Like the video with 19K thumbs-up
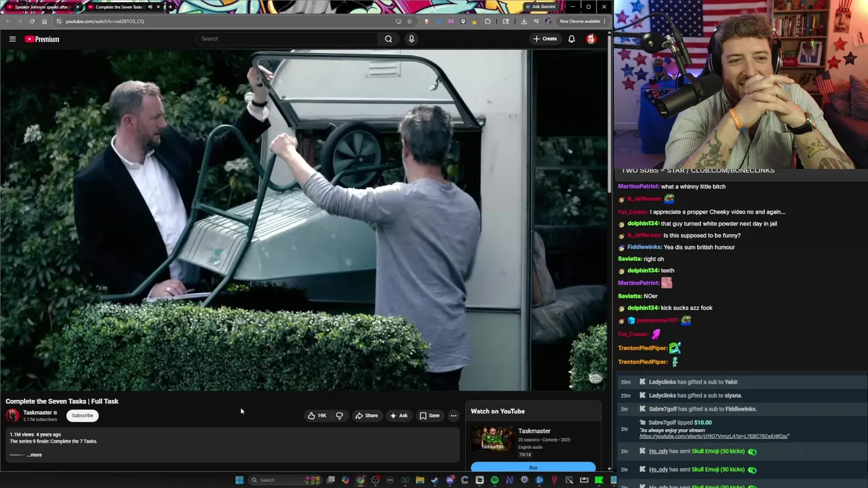The width and height of the screenshot is (868, 488). [x=317, y=415]
